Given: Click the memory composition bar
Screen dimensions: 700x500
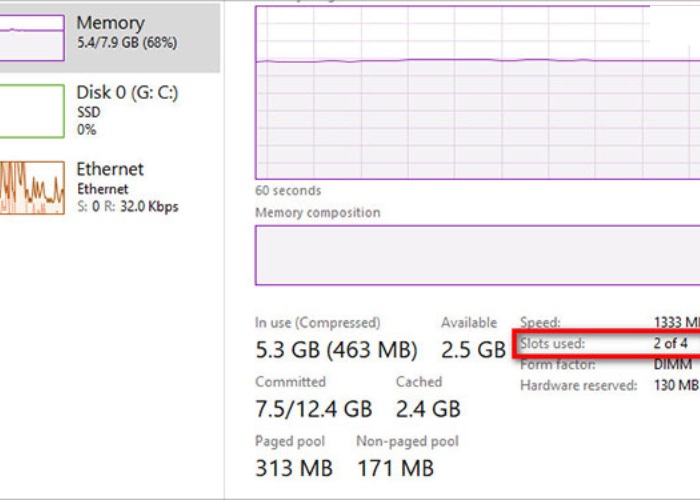Looking at the screenshot, I should pos(470,255).
